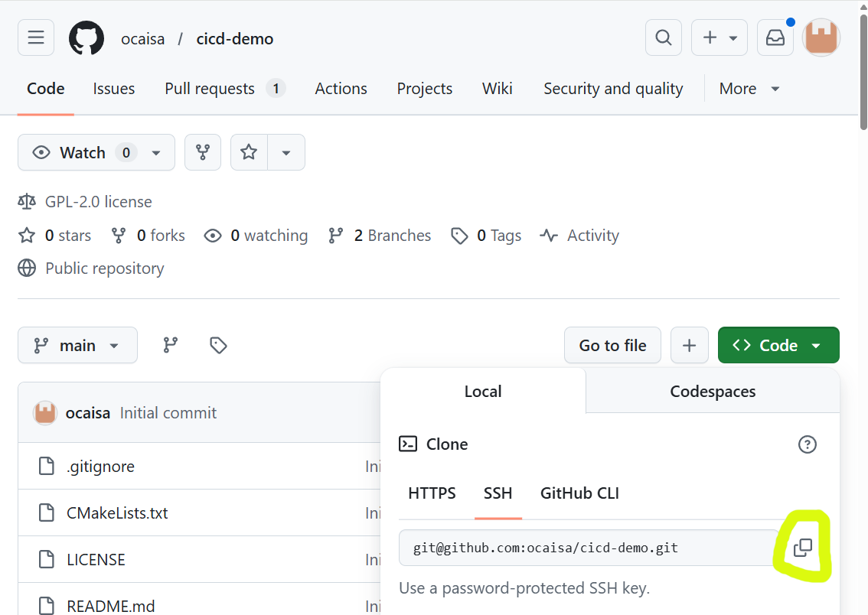Copy the SSH clone URL to clipboard
The height and width of the screenshot is (615, 868).
803,548
